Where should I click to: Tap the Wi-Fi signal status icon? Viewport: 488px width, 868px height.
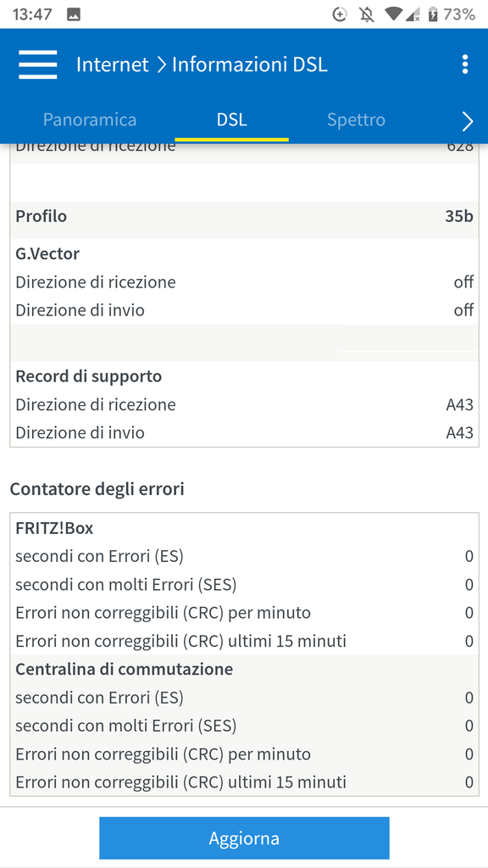coord(394,15)
